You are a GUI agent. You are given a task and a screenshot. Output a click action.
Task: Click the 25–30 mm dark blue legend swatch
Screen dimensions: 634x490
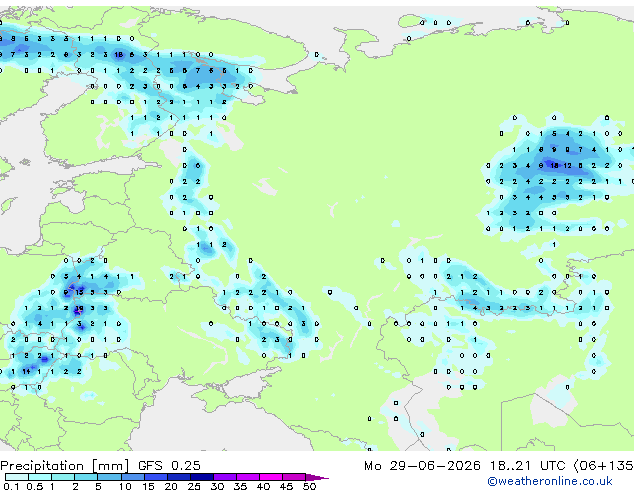pyautogui.click(x=202, y=477)
